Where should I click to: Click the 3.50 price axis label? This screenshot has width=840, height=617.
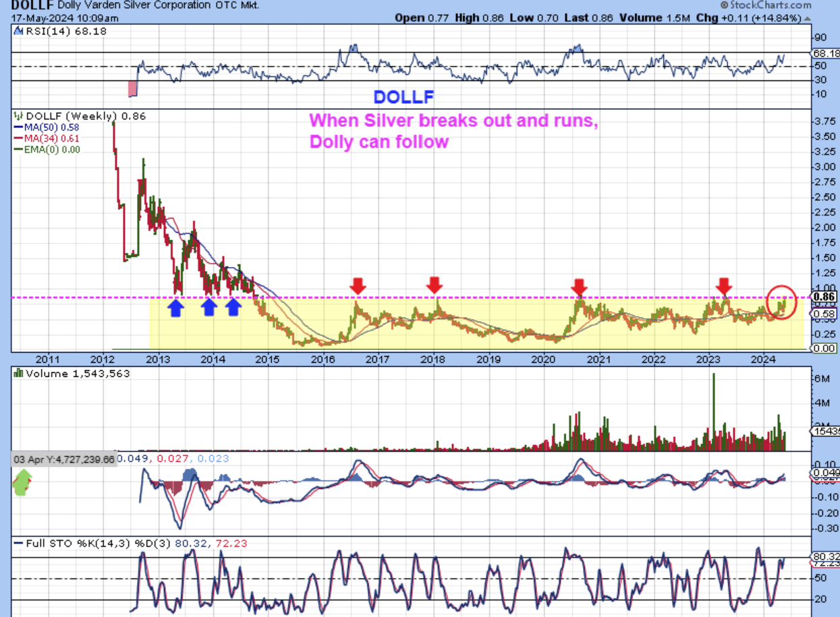click(x=826, y=136)
